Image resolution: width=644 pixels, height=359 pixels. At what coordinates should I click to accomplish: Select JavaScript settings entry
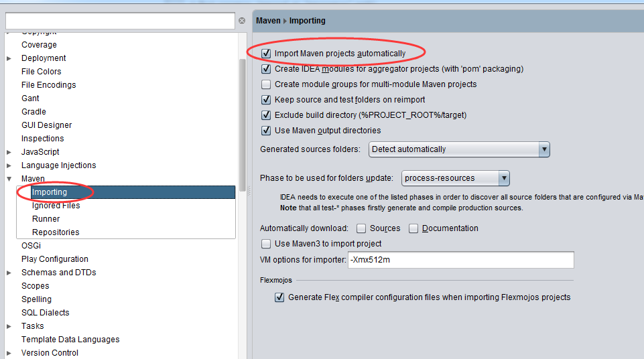point(40,152)
